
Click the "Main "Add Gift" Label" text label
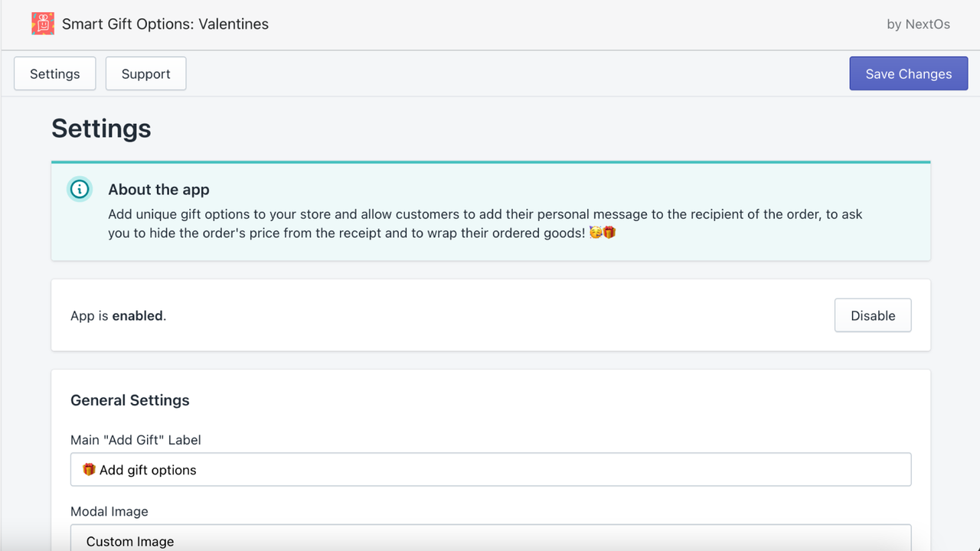[x=135, y=439]
